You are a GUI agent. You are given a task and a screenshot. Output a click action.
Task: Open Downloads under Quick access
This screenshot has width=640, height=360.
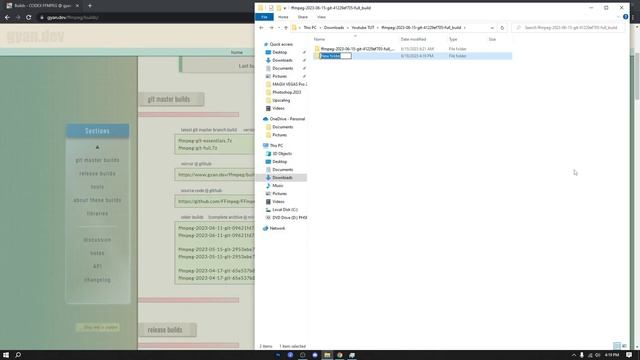[282, 60]
